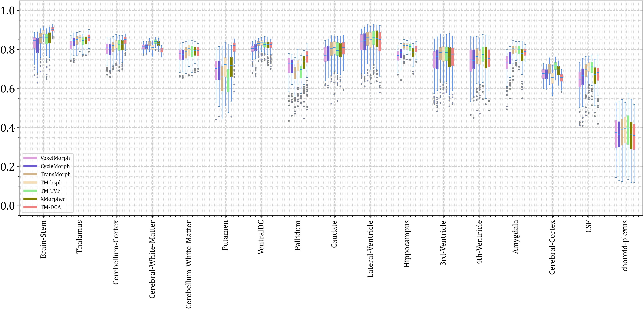The width and height of the screenshot is (644, 310).
Task: Select the VoxelMorph legend label
Action: 55,158
